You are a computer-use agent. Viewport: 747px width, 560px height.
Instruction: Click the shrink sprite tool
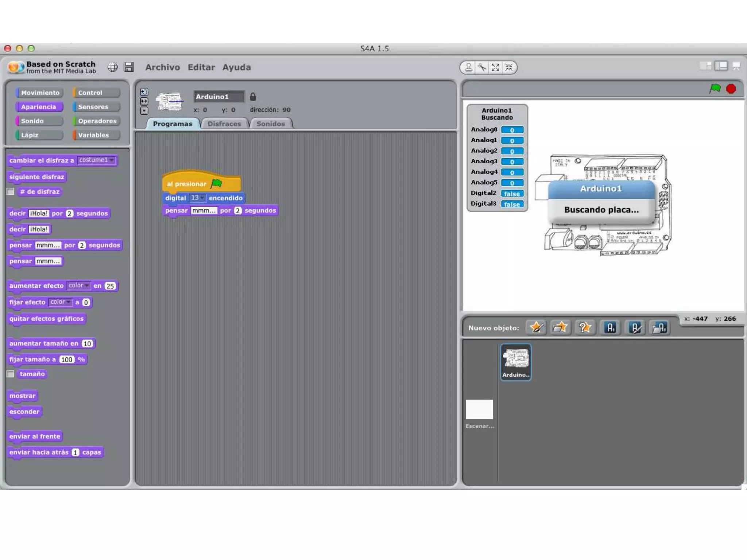(509, 67)
